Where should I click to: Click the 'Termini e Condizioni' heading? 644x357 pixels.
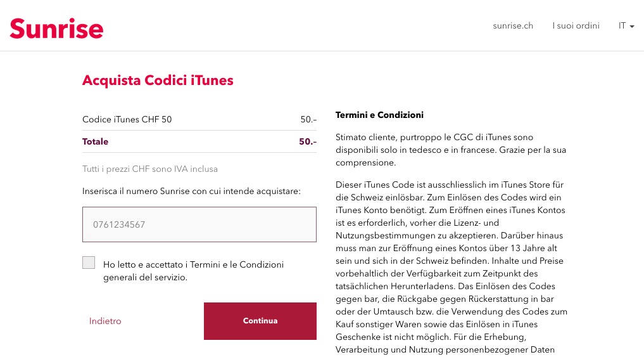[x=379, y=115]
